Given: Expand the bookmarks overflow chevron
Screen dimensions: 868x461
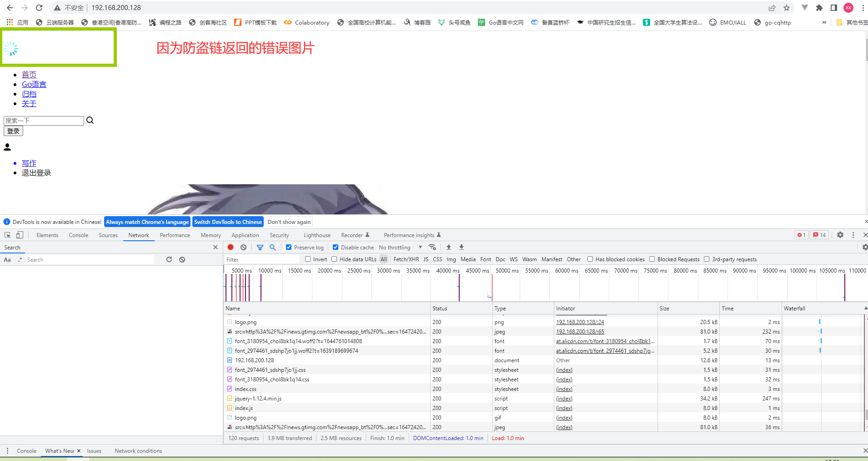Looking at the screenshot, I should (x=824, y=22).
